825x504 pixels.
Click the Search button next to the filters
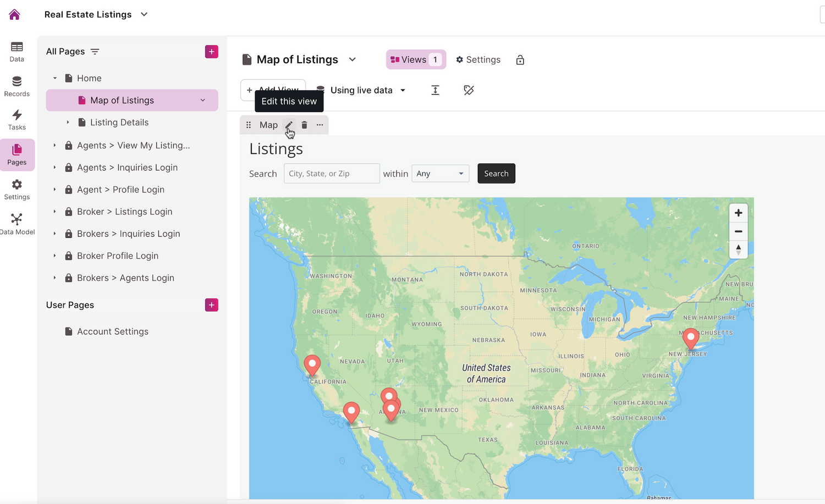click(x=496, y=173)
